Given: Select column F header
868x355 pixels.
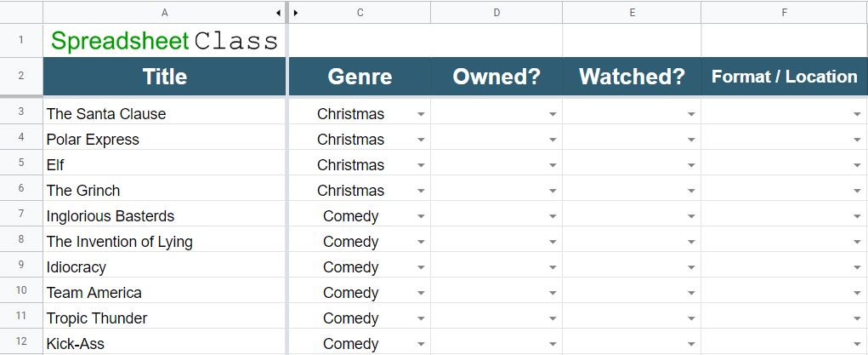Looking at the screenshot, I should [785, 13].
